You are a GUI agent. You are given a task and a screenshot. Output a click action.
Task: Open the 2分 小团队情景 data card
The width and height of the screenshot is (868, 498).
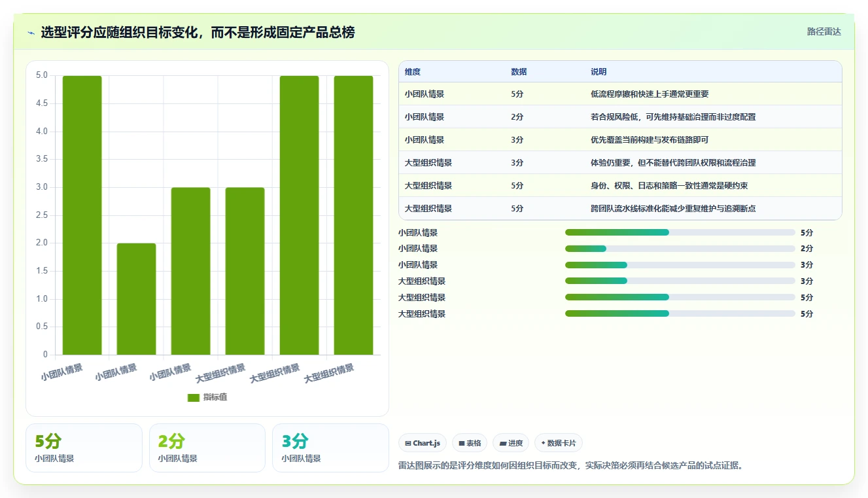click(x=207, y=448)
